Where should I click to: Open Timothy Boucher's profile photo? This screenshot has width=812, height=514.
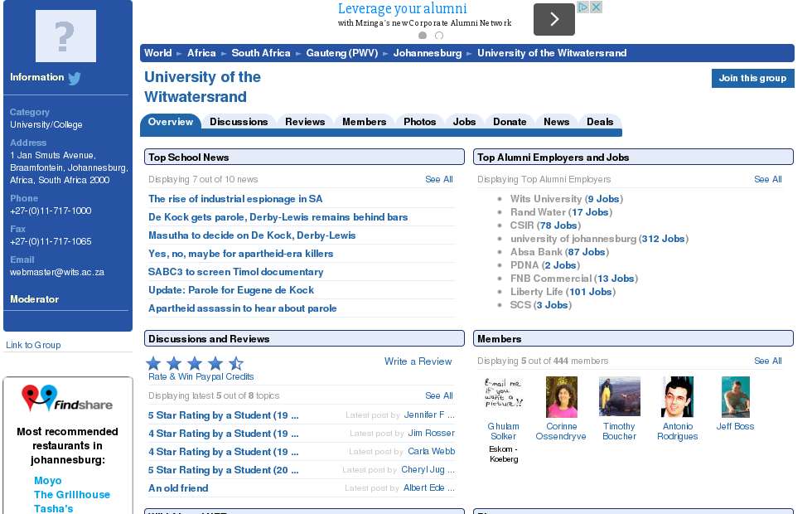[620, 396]
